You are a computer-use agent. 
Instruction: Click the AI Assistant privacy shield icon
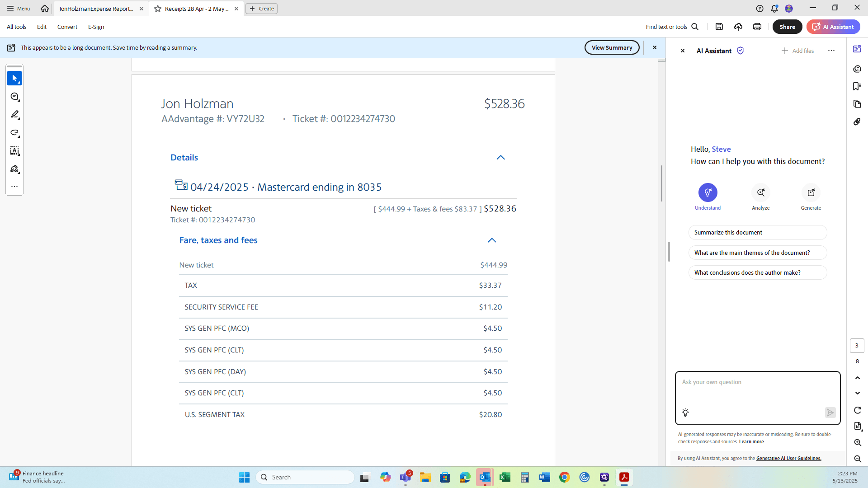point(741,51)
